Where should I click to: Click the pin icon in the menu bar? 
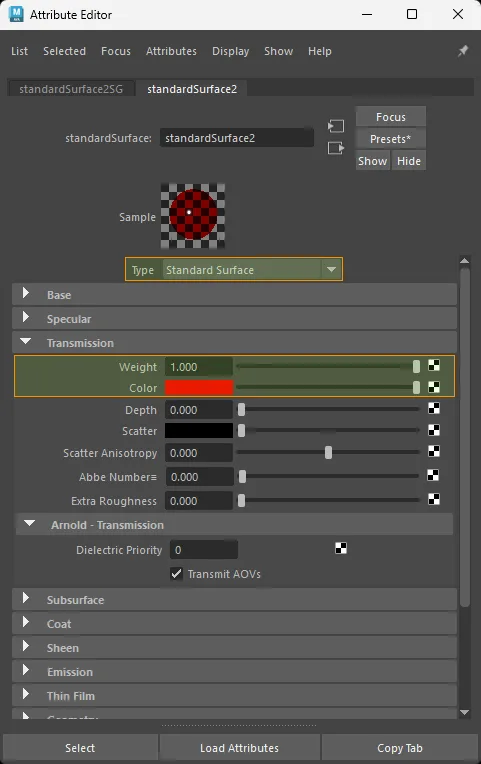pos(462,51)
